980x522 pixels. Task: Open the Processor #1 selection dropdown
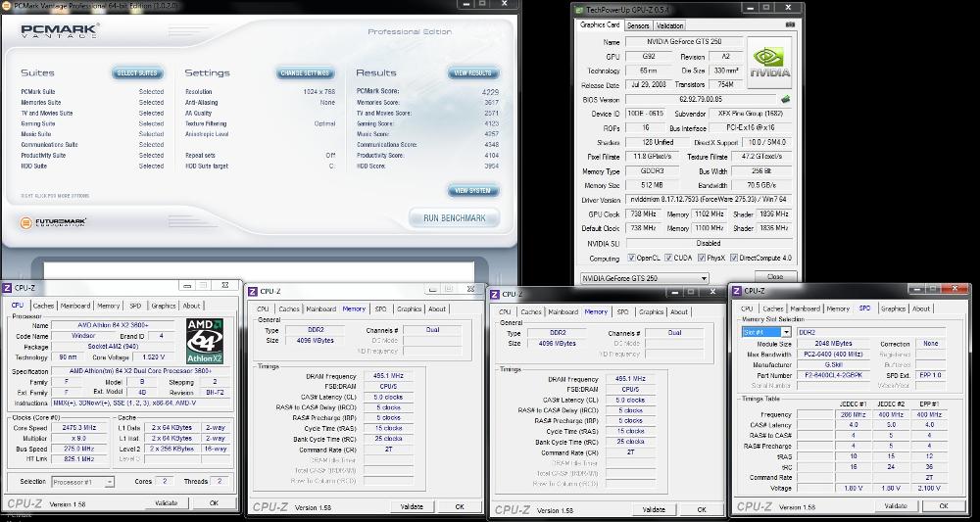pyautogui.click(x=82, y=482)
